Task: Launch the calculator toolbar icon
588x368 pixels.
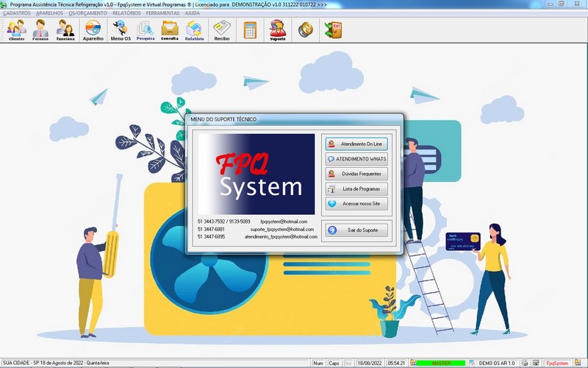Action: click(x=250, y=30)
